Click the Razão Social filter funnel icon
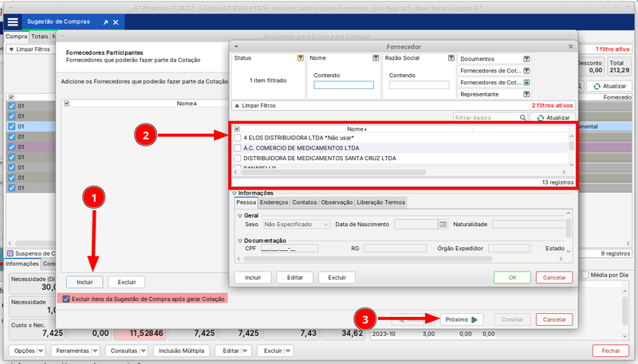 pyautogui.click(x=449, y=58)
